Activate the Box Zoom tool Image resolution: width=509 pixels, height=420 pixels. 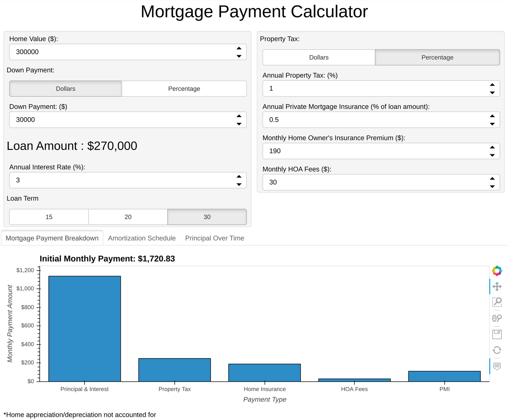[497, 302]
